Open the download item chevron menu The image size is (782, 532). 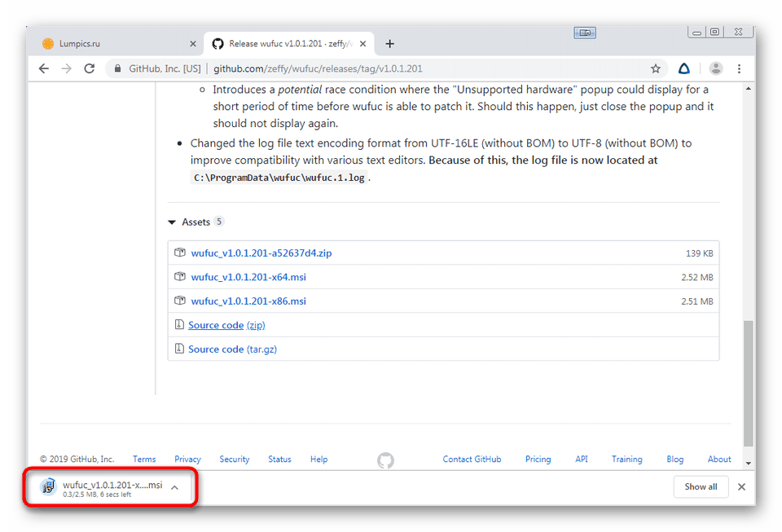[x=174, y=488]
